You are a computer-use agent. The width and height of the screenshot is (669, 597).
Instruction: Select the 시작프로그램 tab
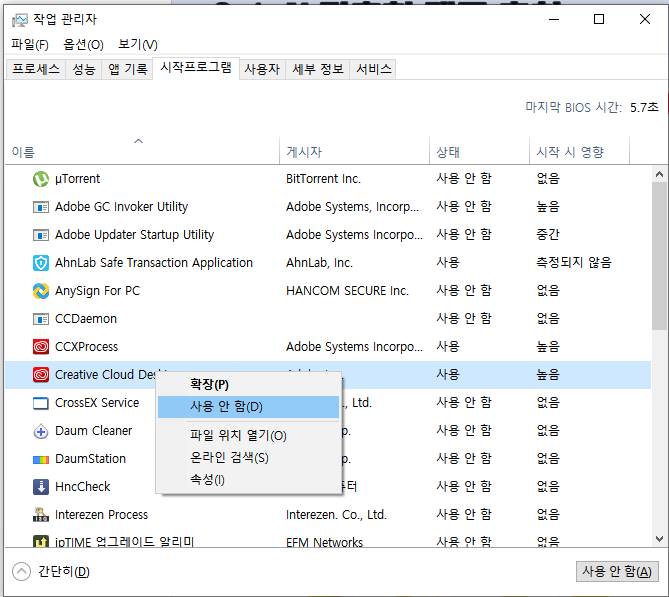pyautogui.click(x=196, y=67)
